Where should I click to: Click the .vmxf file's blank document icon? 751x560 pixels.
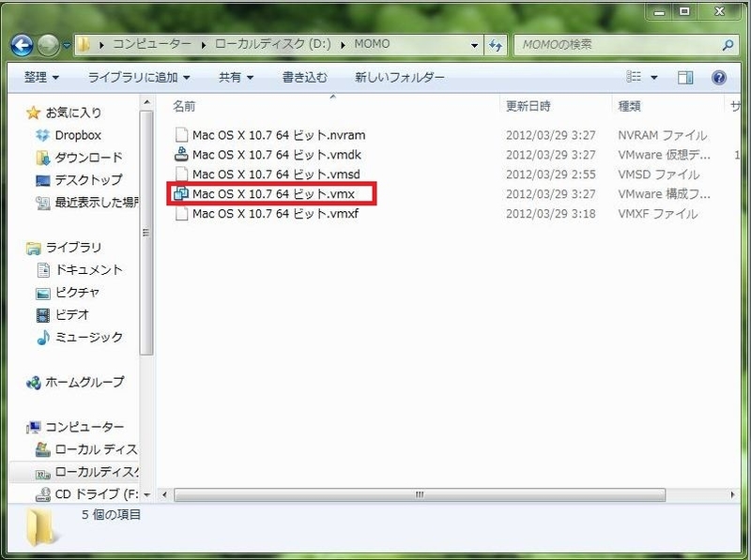click(x=181, y=214)
